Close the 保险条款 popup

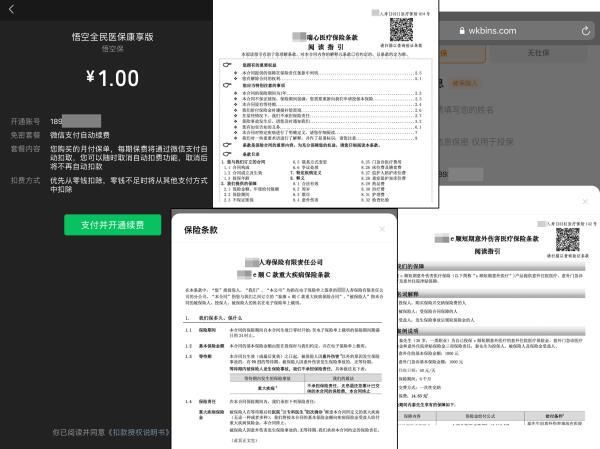pos(382,229)
